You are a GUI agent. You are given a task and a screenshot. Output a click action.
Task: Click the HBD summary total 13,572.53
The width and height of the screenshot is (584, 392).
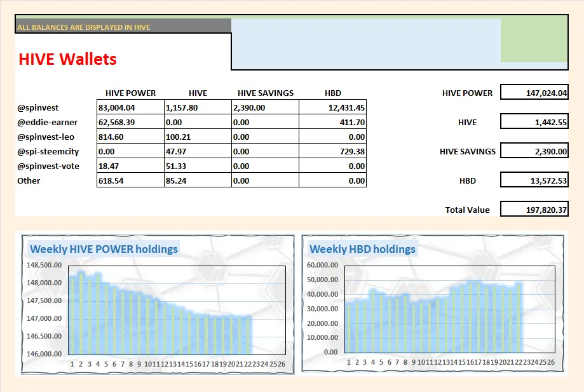(x=534, y=180)
